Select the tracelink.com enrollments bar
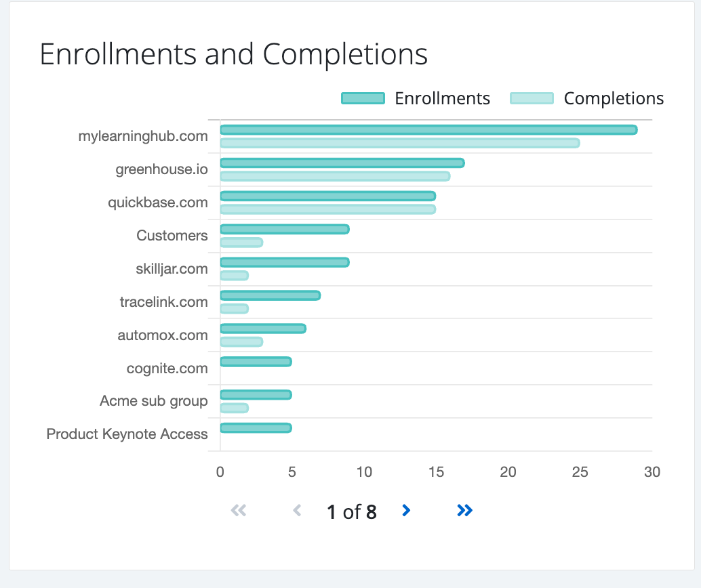Viewport: 701px width, 588px height. pos(270,296)
